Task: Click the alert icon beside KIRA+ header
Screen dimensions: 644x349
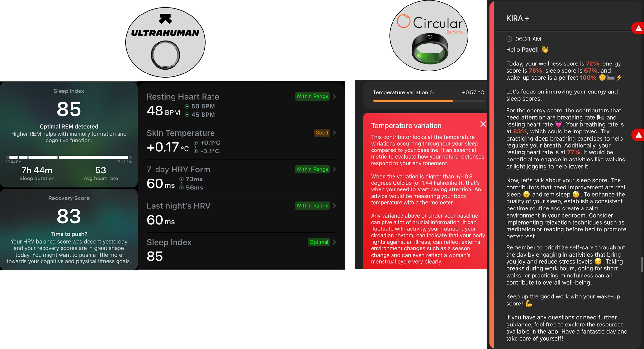Action: tap(639, 27)
